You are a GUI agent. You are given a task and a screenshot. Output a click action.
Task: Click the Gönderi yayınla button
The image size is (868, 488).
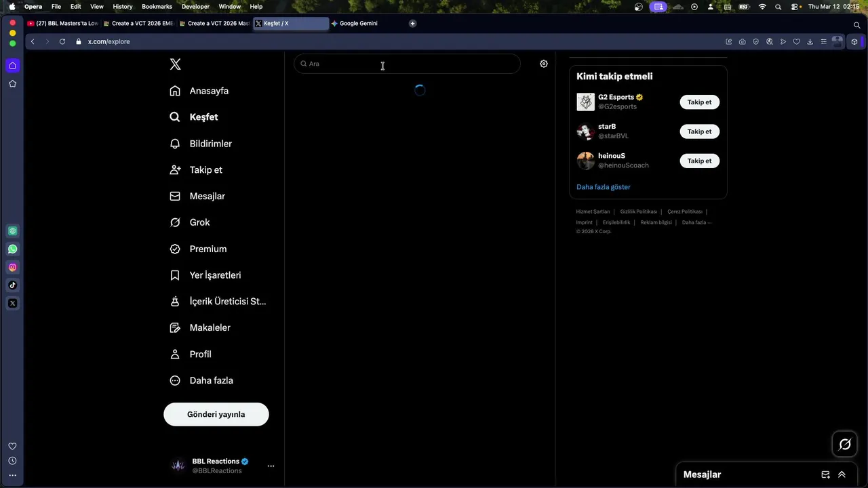(216, 414)
